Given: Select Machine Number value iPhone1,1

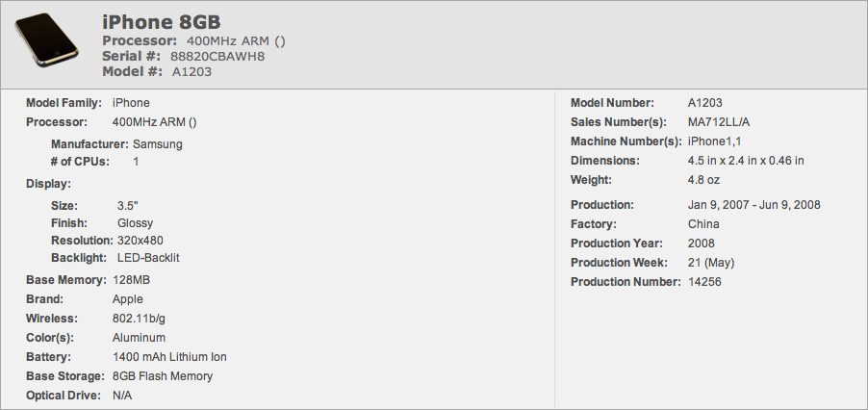Looking at the screenshot, I should pyautogui.click(x=715, y=141).
